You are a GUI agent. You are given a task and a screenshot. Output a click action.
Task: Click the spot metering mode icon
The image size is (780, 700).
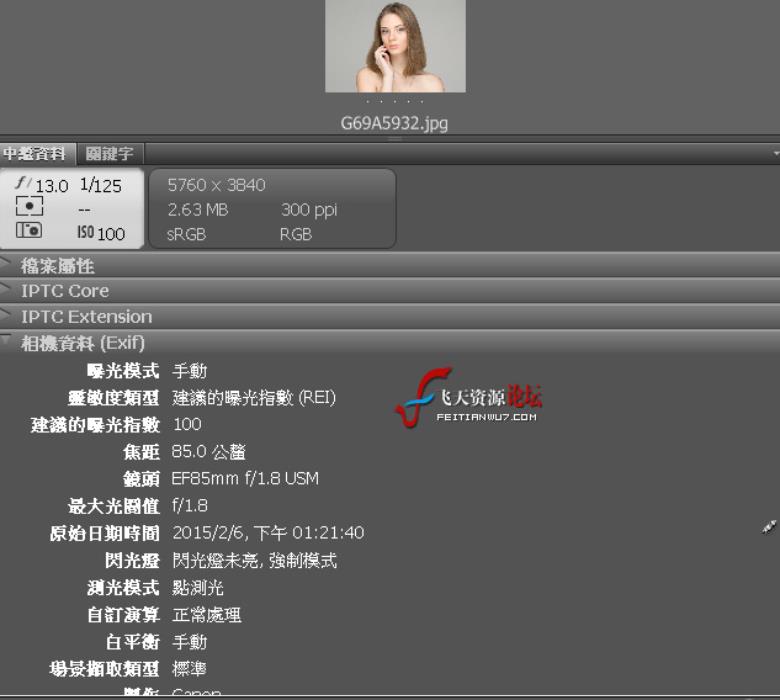30,209
